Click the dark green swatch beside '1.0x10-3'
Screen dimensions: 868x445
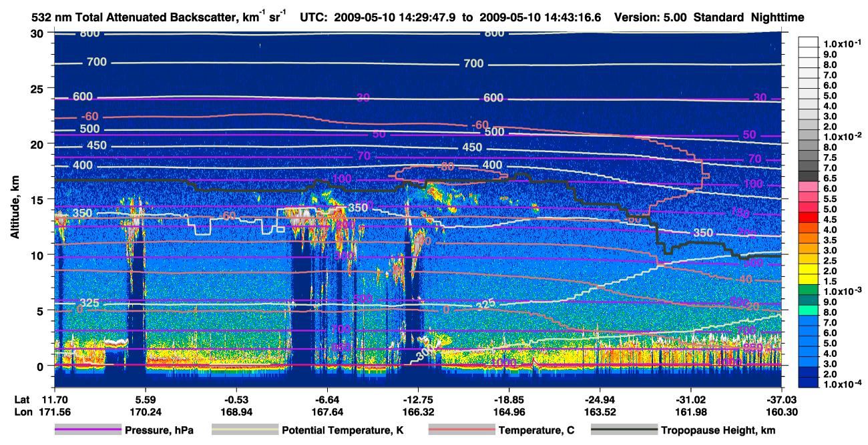(x=808, y=289)
